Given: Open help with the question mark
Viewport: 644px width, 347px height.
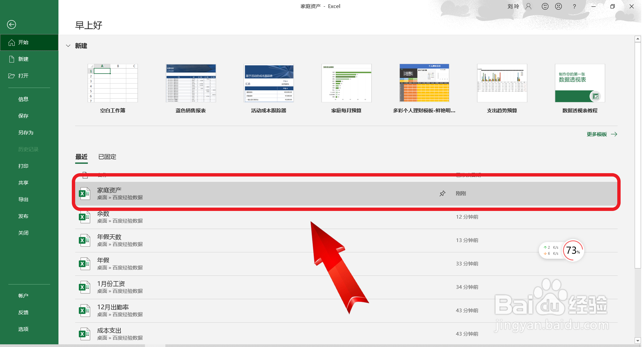Looking at the screenshot, I should [x=574, y=6].
